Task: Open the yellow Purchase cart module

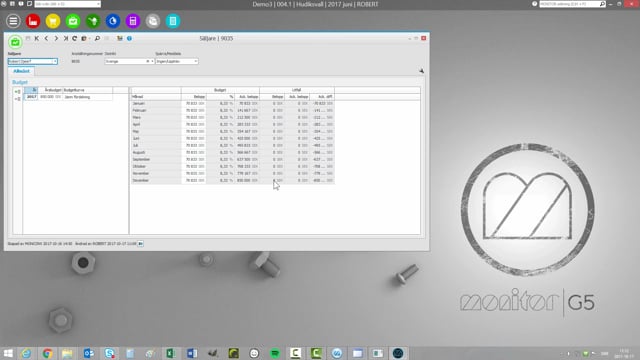Action: coord(53,21)
